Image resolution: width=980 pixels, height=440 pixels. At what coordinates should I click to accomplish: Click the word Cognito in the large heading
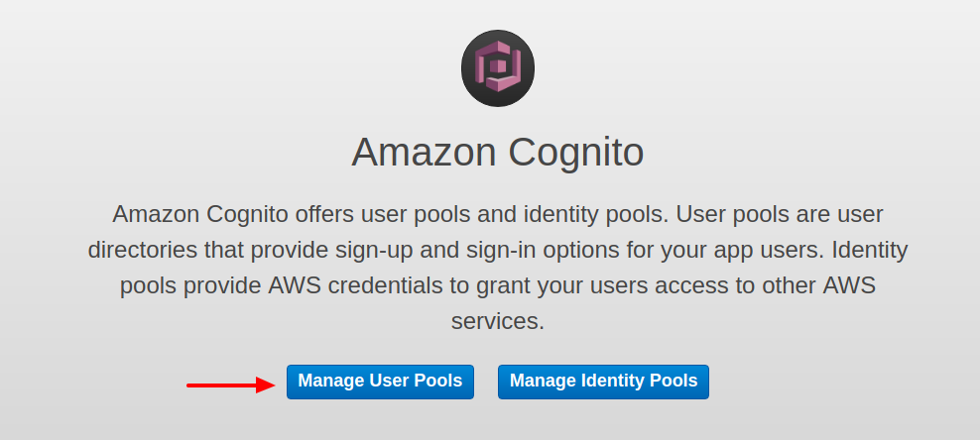coord(575,154)
